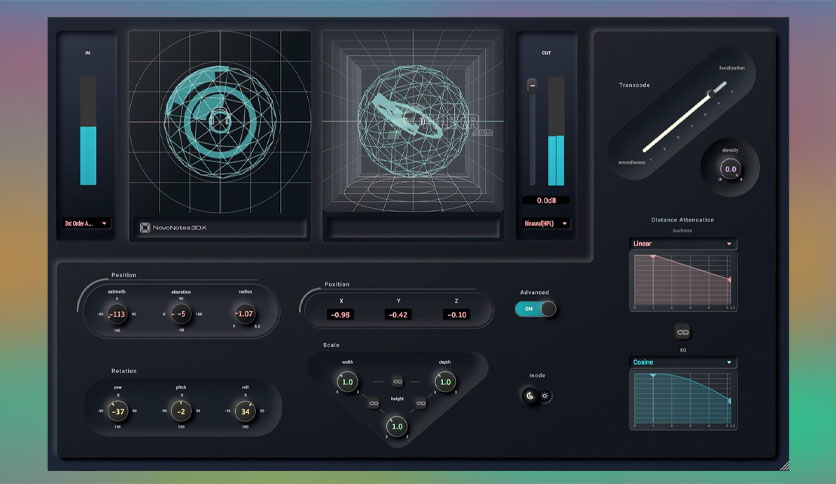Click the width scale knob
The image size is (836, 484).
click(x=347, y=382)
